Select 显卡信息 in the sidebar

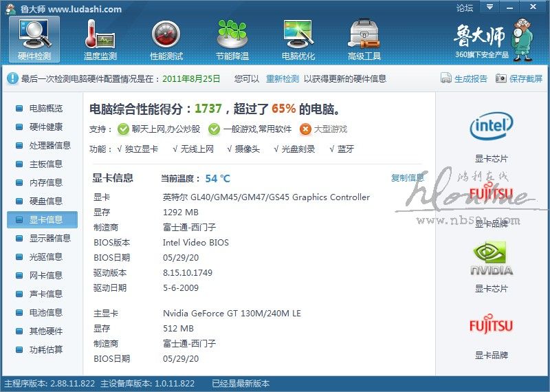coord(42,219)
